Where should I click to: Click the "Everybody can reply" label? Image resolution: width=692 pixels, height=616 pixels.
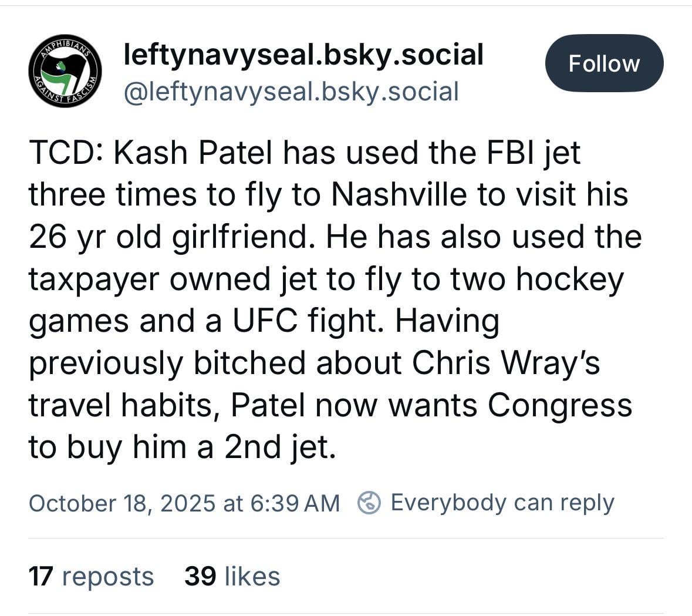click(x=502, y=503)
